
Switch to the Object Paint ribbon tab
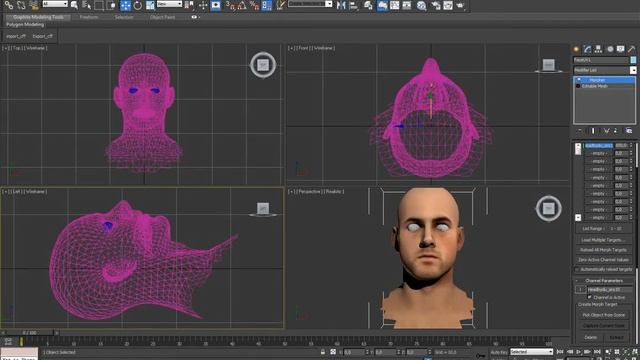pos(162,17)
